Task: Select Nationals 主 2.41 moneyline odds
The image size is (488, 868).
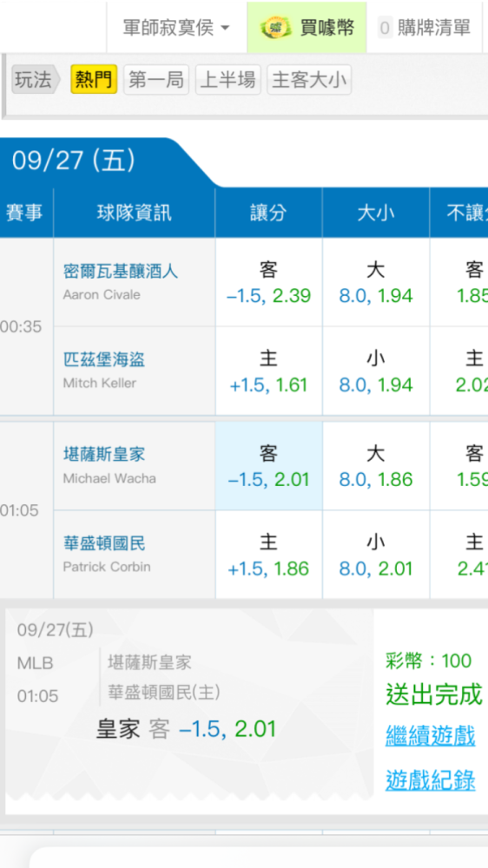Action: tap(459, 555)
